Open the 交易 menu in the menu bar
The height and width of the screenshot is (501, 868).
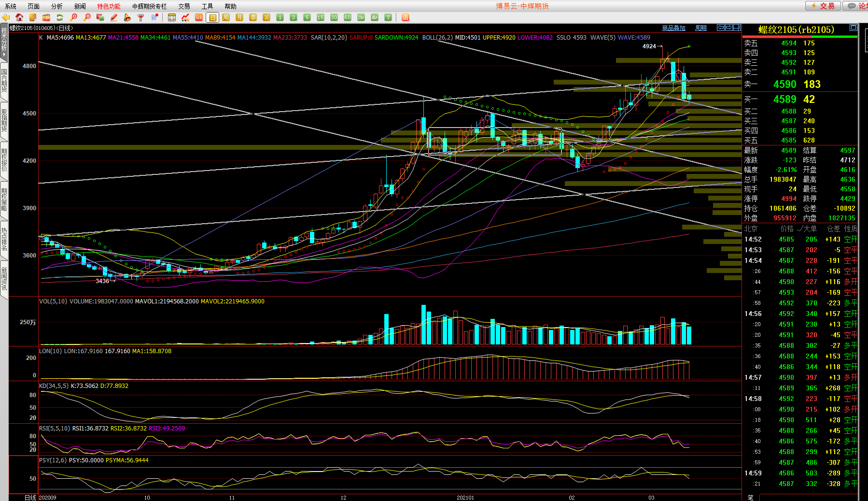pos(184,6)
